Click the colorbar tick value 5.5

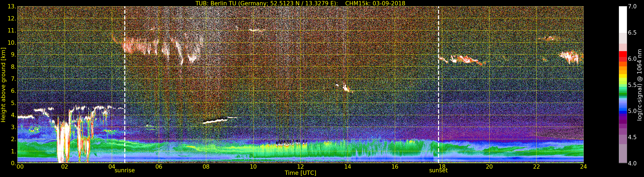click(x=632, y=85)
